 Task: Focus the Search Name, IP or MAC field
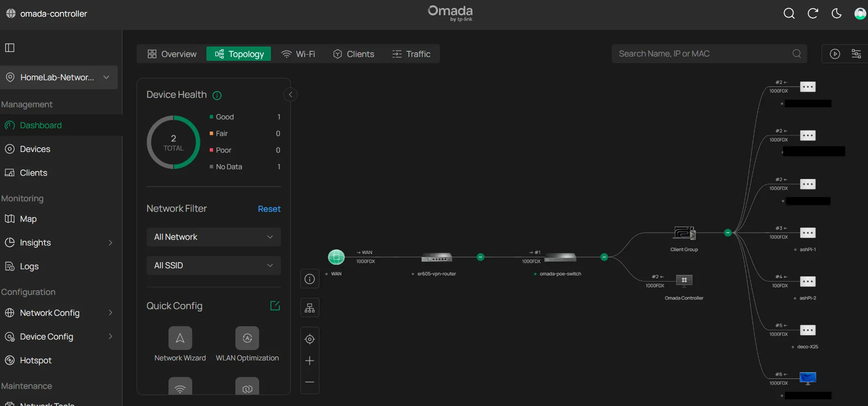pyautogui.click(x=710, y=54)
